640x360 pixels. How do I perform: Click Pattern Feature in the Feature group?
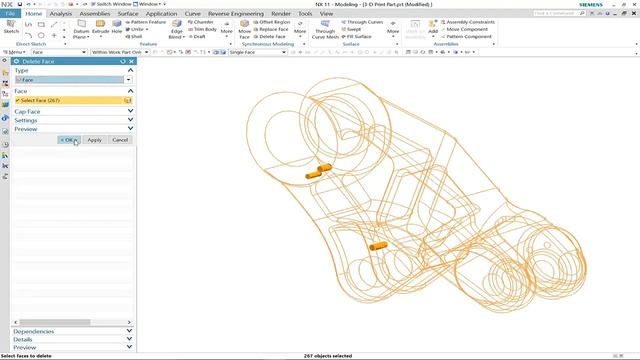(145, 22)
